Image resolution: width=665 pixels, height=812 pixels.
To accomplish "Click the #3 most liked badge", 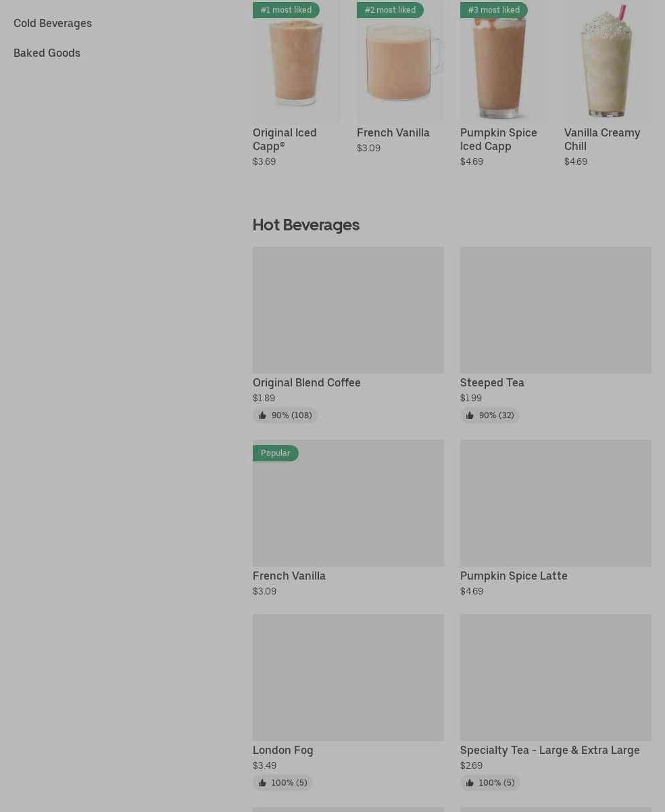I will pyautogui.click(x=493, y=10).
